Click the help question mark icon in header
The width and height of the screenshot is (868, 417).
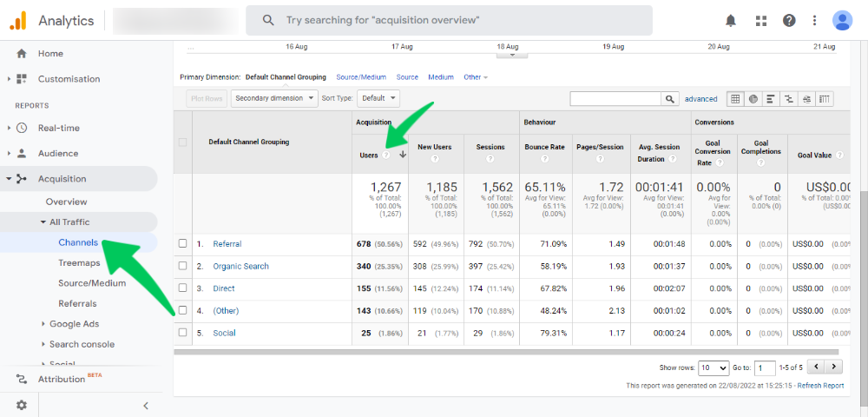click(x=789, y=20)
